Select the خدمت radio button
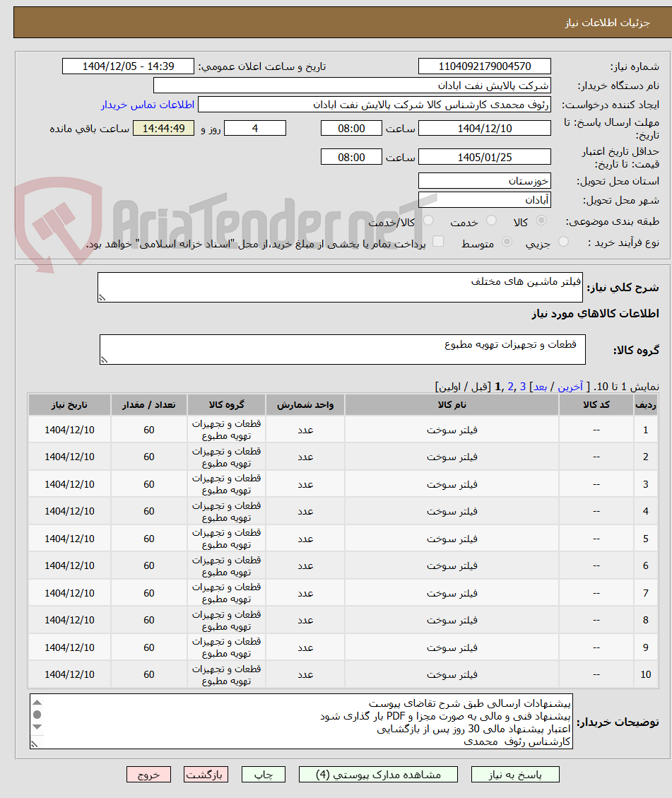This screenshot has width=672, height=798. click(491, 221)
